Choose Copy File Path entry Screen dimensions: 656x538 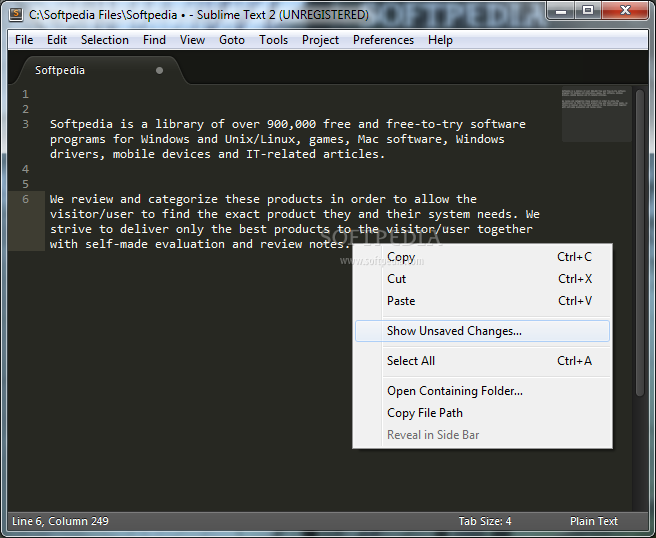pyautogui.click(x=482, y=413)
